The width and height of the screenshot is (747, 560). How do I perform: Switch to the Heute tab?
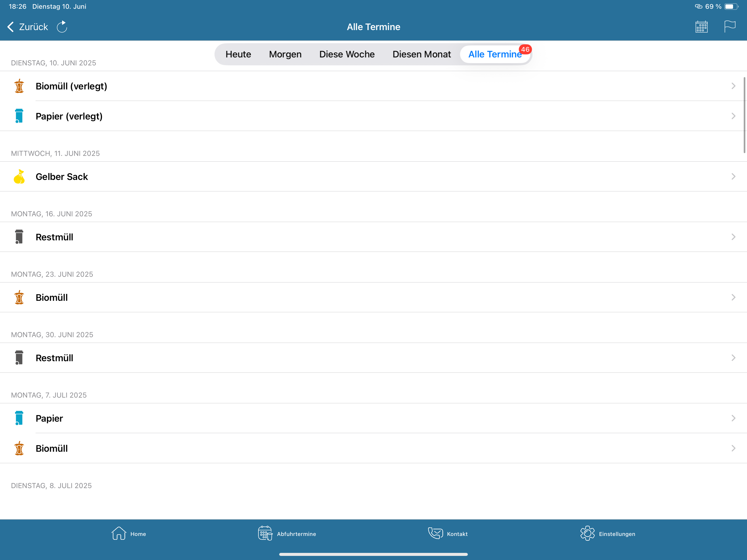pyautogui.click(x=238, y=54)
